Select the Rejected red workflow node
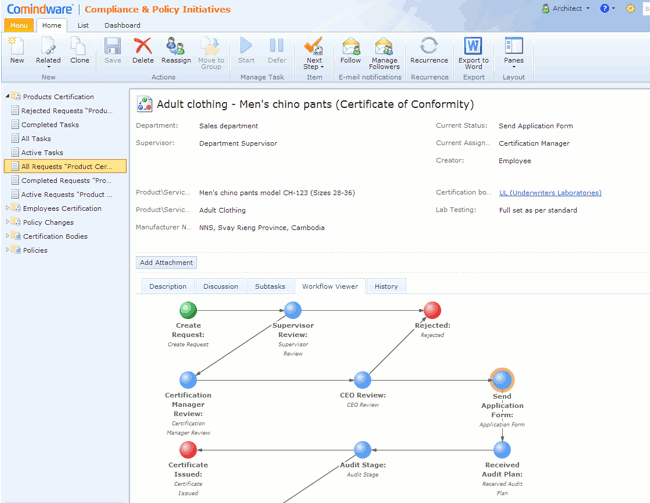 click(432, 310)
